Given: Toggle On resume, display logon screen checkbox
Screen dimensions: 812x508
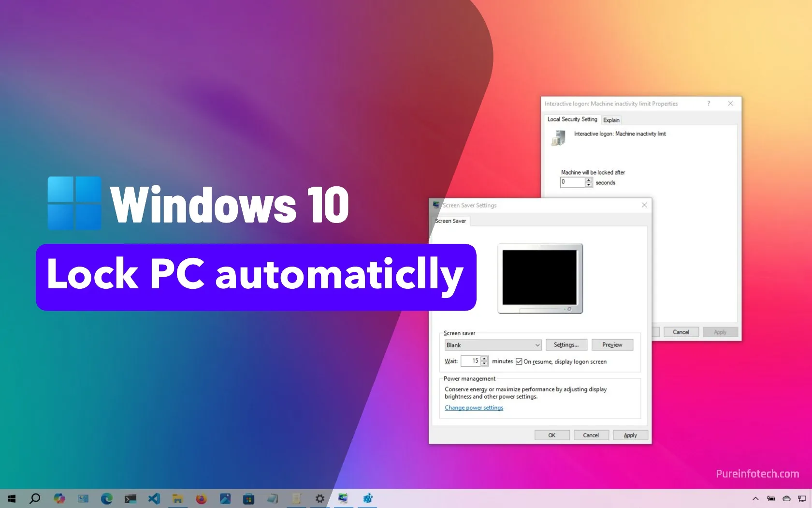Looking at the screenshot, I should 519,361.
